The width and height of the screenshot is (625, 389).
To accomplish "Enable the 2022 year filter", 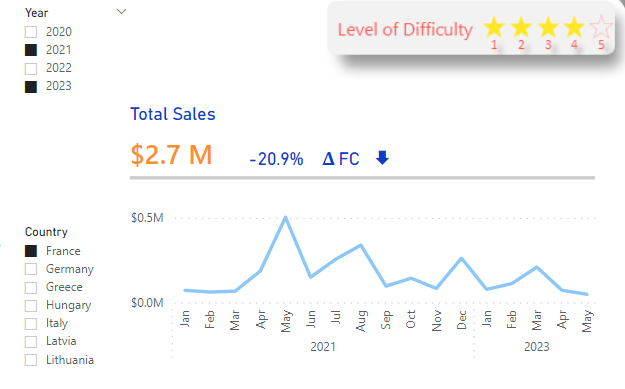I will coord(31,68).
